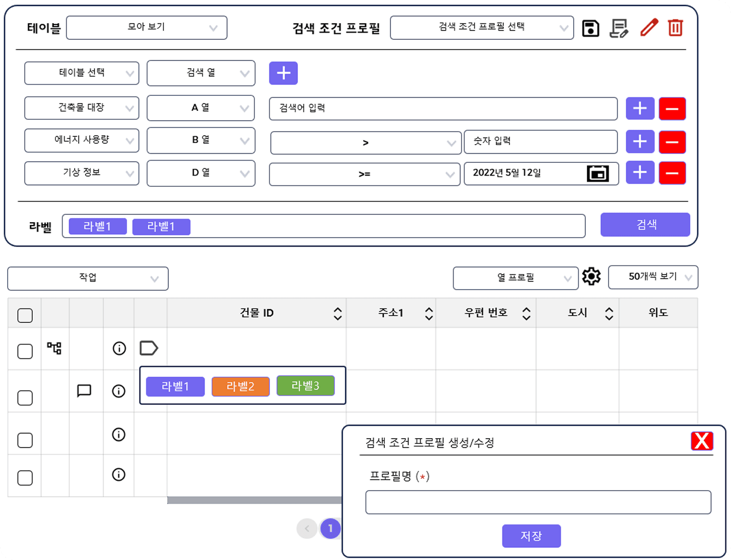This screenshot has width=731, height=560.
Task: Click the 검색 search button
Action: [x=646, y=224]
